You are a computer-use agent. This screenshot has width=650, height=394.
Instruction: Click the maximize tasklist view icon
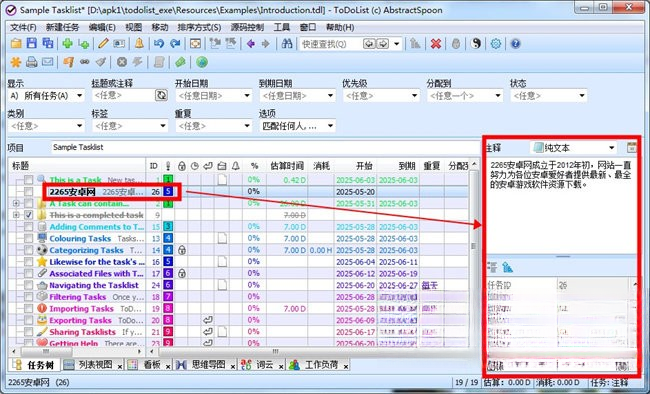[x=195, y=44]
